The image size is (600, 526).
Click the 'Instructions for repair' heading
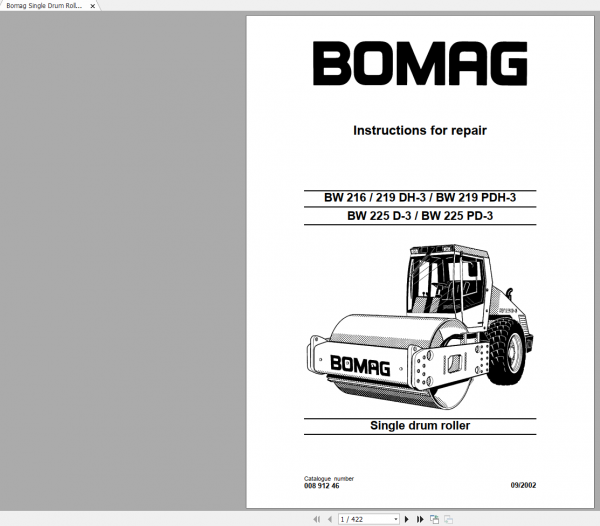pyautogui.click(x=420, y=130)
